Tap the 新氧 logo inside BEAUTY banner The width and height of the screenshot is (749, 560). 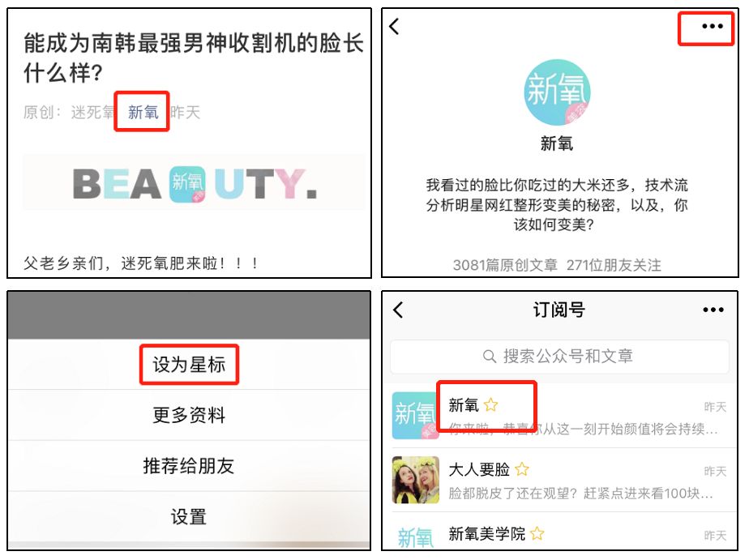coord(187,184)
